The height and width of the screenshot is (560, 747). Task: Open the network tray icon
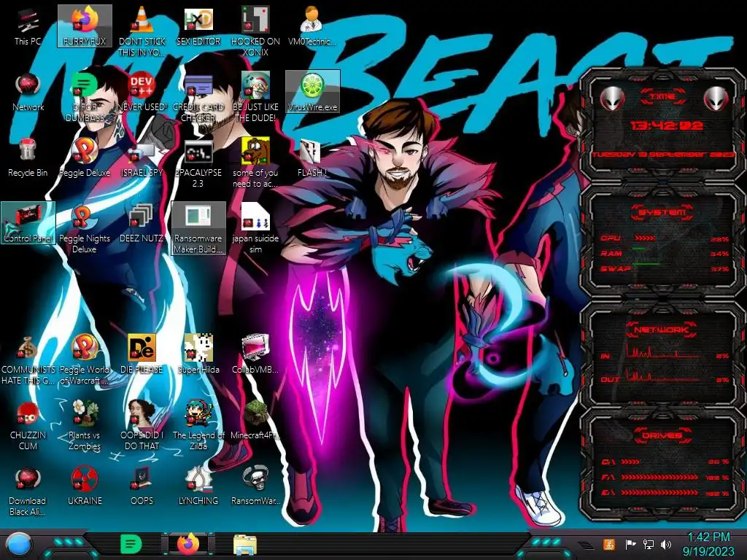click(648, 544)
